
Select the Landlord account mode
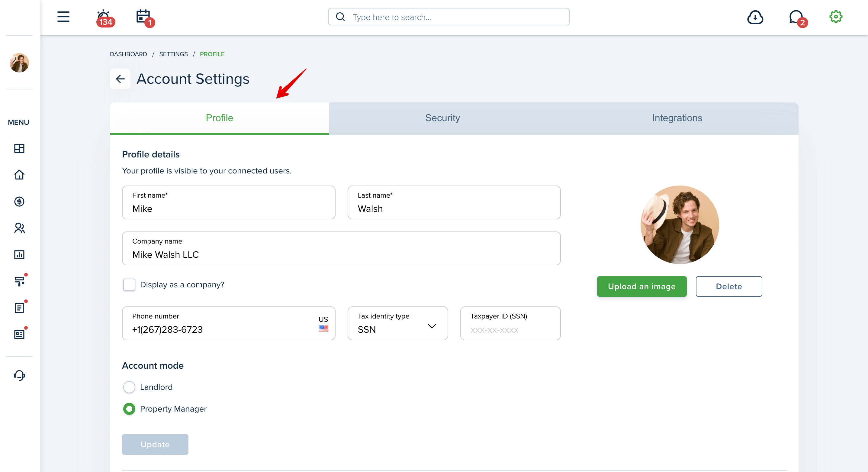coord(129,387)
